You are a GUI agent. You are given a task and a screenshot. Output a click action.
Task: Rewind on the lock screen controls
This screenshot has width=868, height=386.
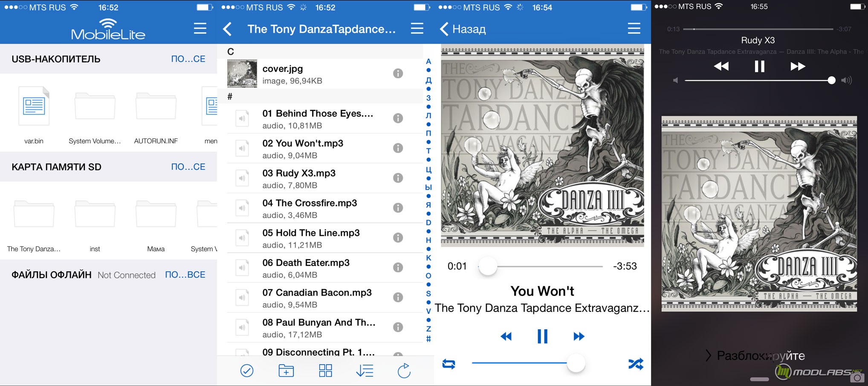point(721,67)
